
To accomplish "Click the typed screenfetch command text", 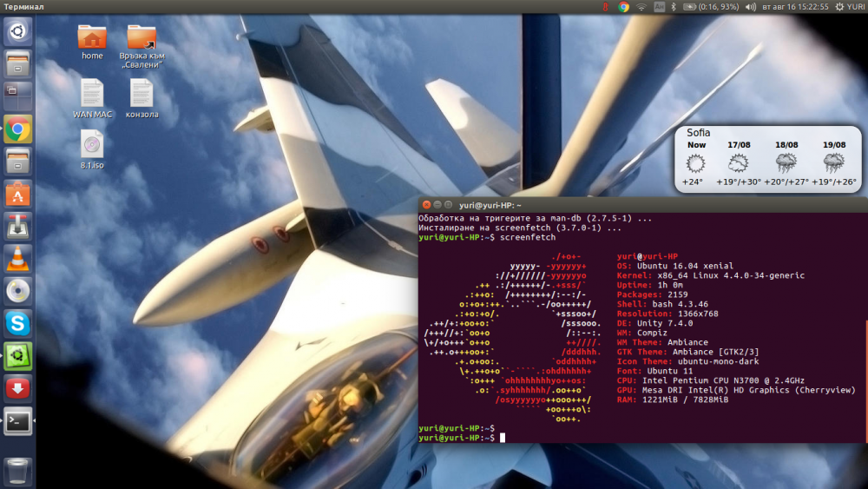I will point(528,238).
